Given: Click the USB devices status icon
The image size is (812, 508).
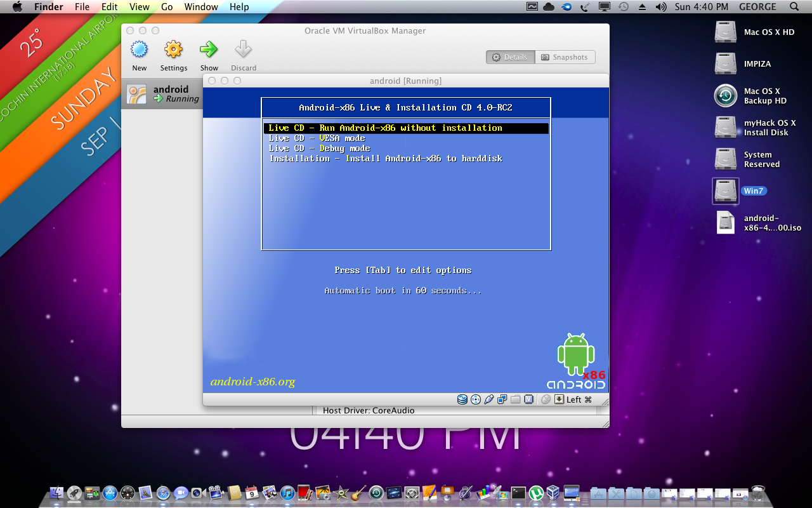Looking at the screenshot, I should click(x=488, y=399).
